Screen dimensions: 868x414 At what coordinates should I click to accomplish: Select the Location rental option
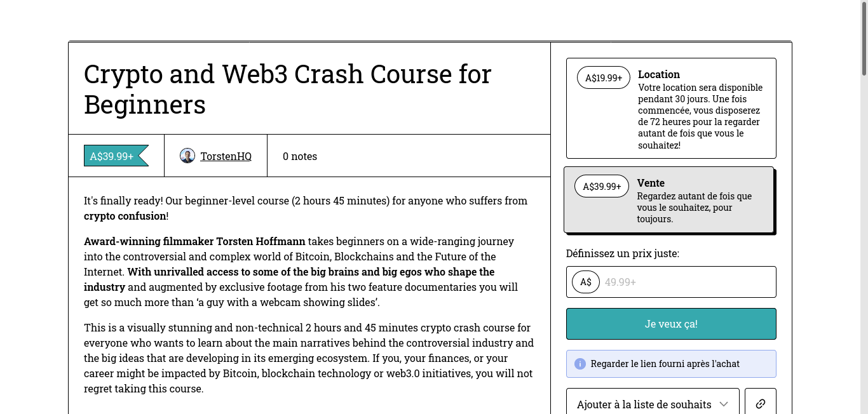pyautogui.click(x=671, y=108)
